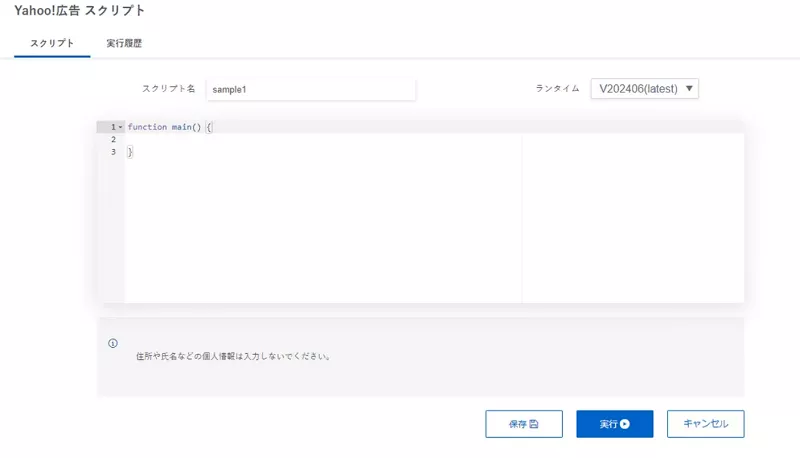Click the スクリプト名 input field containing sample1

pos(310,89)
